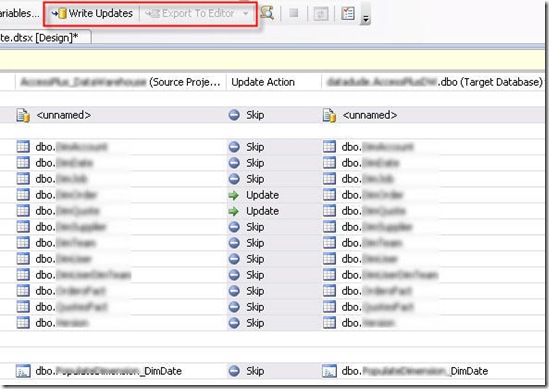Click the refresh comparison toolbar icon
The height and width of the screenshot is (389, 549).
321,14
